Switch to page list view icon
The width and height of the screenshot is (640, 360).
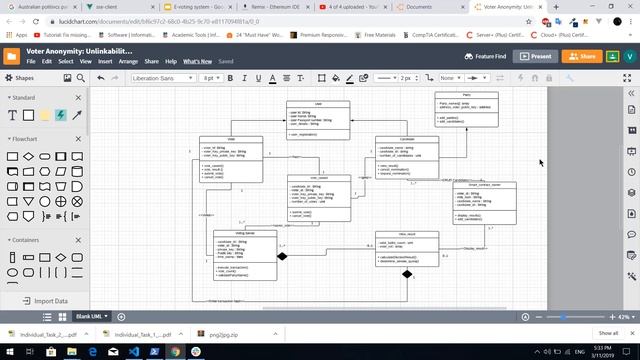tap(47, 317)
